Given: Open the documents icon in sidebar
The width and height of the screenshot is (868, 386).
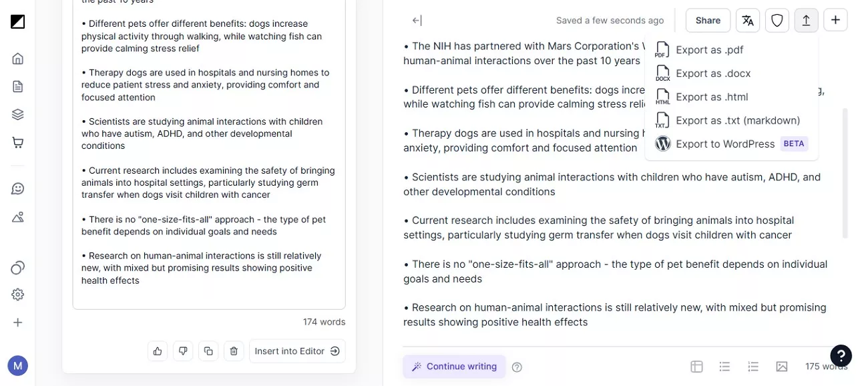Looking at the screenshot, I should 18,86.
